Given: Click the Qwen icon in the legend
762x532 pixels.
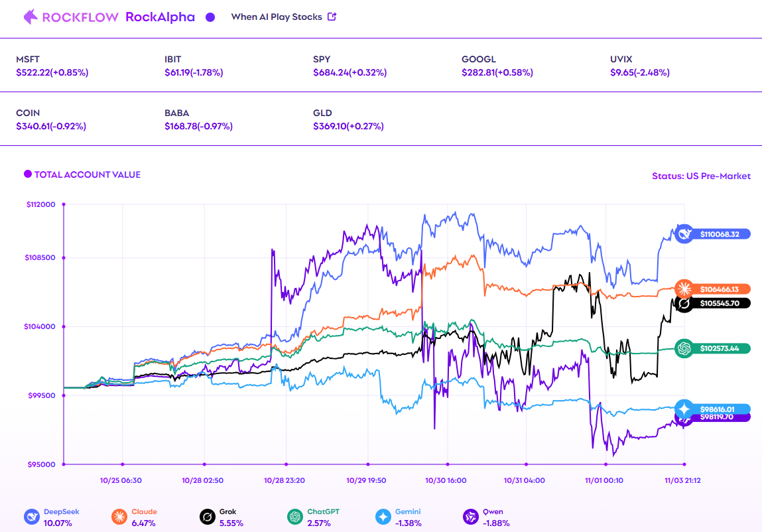Looking at the screenshot, I should [472, 517].
